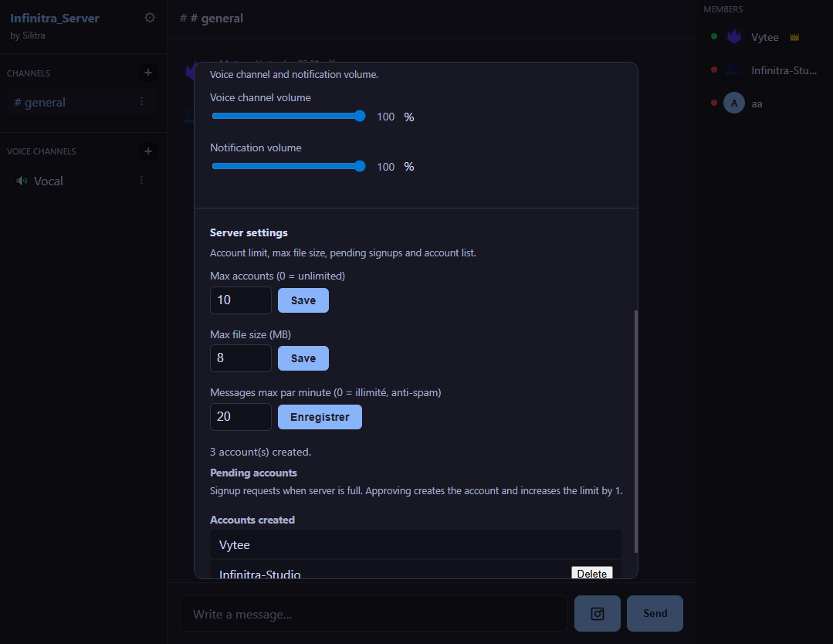Select the # general channel

click(42, 101)
